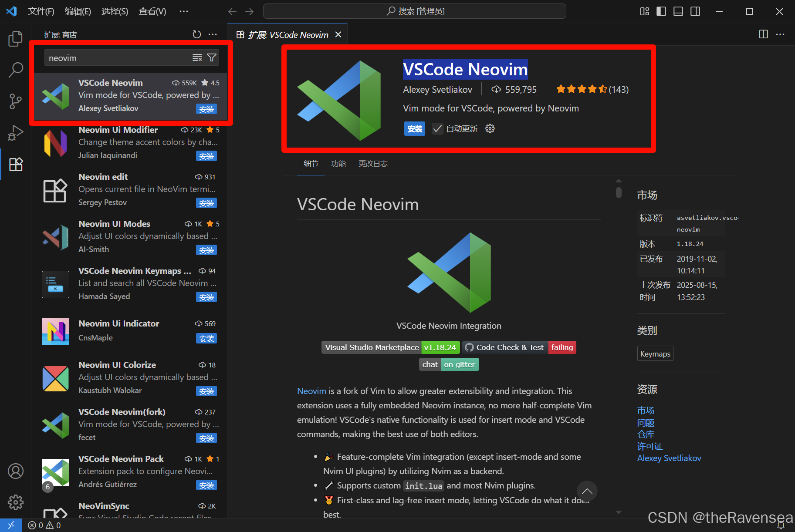This screenshot has width=795, height=532.
Task: Install the Neovim UI Modes extension
Action: 206,250
